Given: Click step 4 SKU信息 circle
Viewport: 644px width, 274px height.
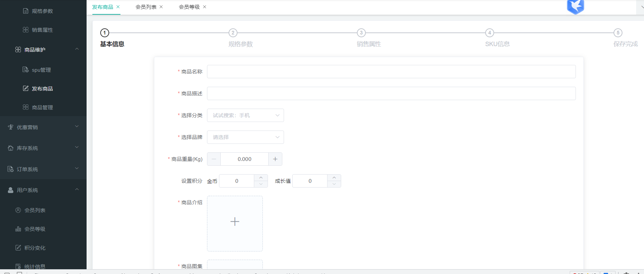Looking at the screenshot, I should [490, 33].
